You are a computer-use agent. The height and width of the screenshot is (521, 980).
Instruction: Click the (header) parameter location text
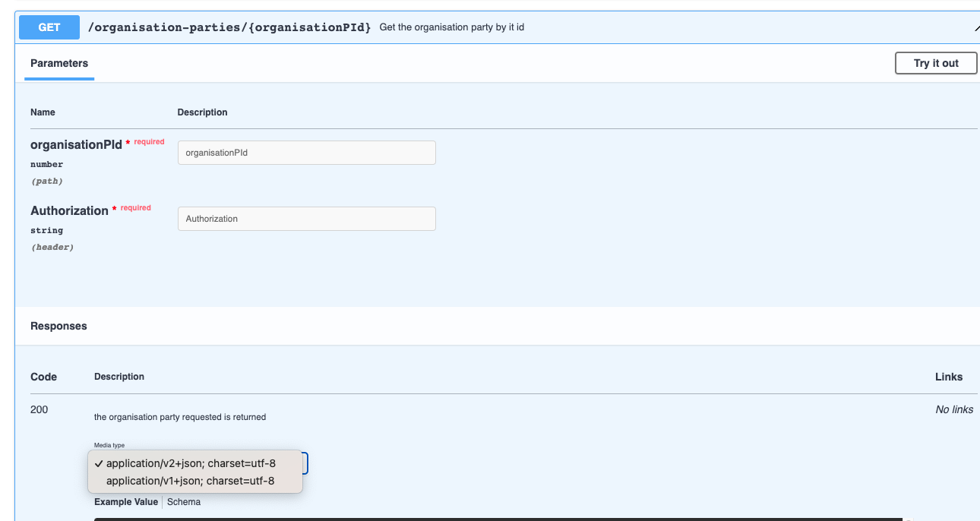(x=52, y=248)
